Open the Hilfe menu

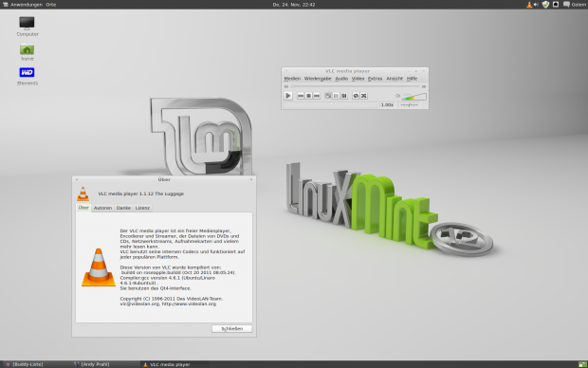pyautogui.click(x=412, y=79)
